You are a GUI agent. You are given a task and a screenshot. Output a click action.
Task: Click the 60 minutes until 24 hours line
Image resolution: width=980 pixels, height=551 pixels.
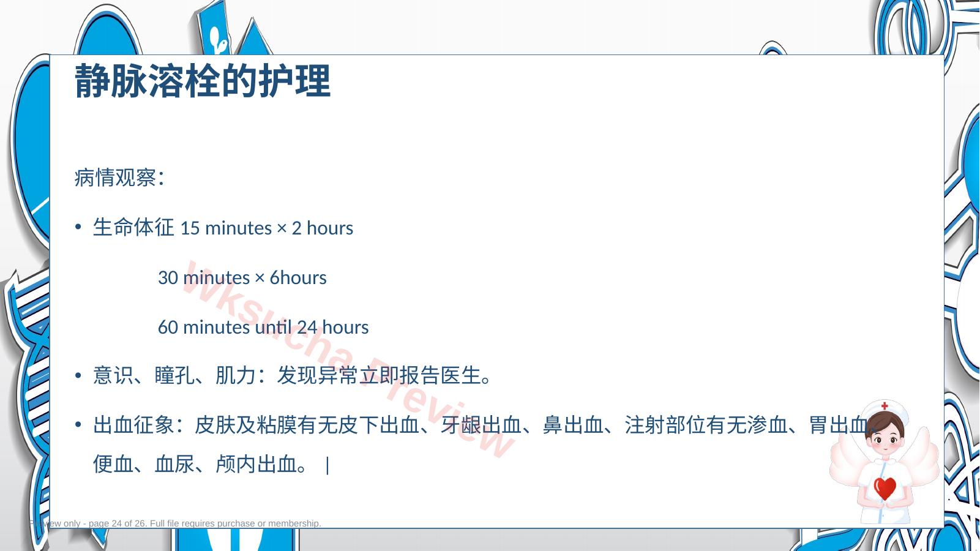tap(263, 327)
